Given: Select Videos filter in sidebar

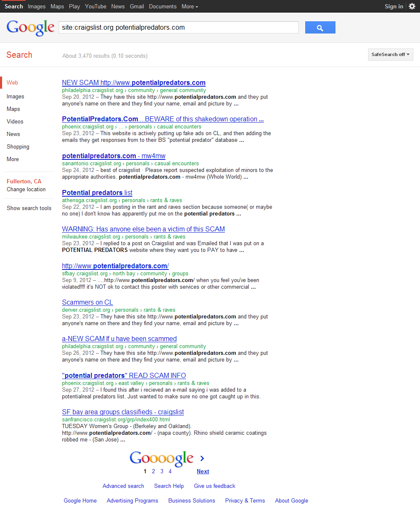Looking at the screenshot, I should tap(15, 121).
